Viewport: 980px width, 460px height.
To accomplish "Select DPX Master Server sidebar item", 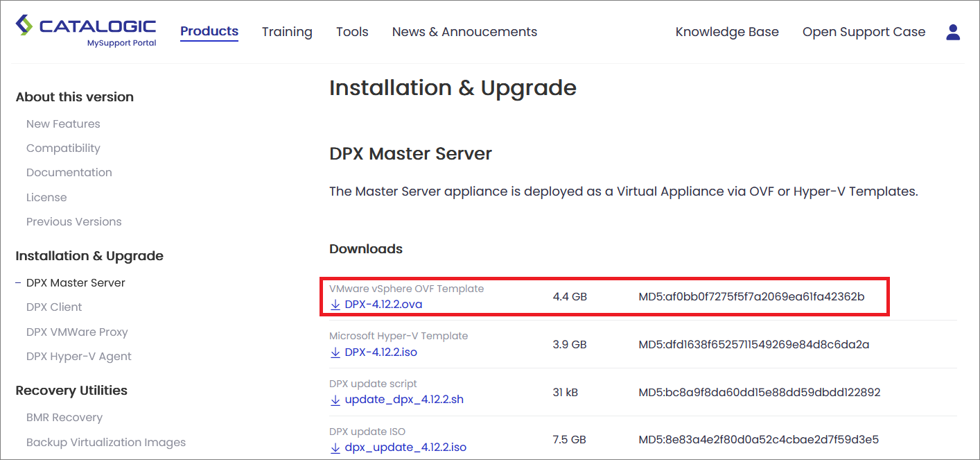I will 76,283.
